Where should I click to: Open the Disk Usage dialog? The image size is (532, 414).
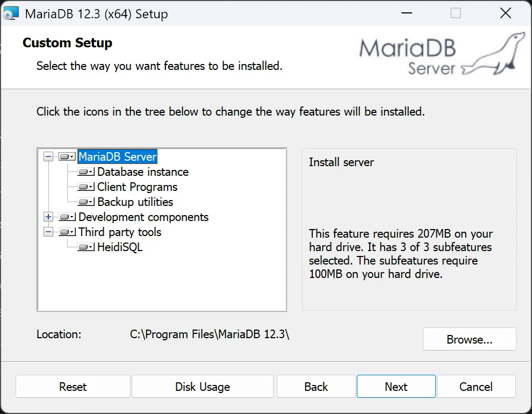pos(203,387)
